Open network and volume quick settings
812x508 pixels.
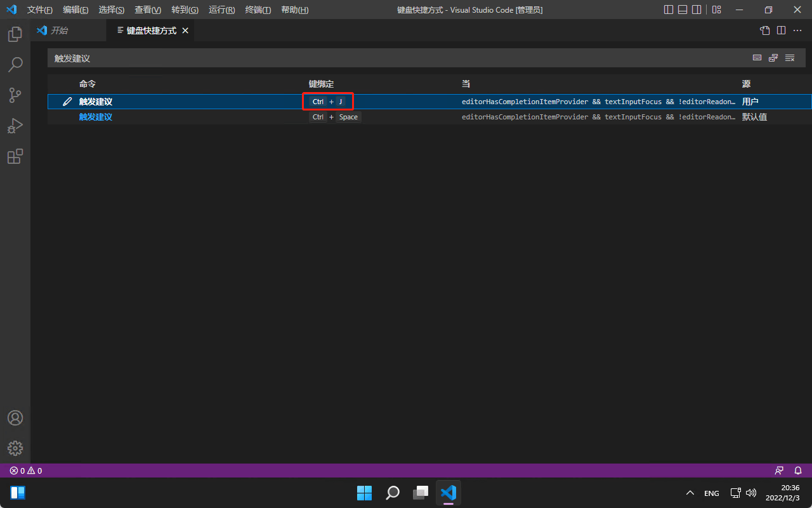click(743, 493)
